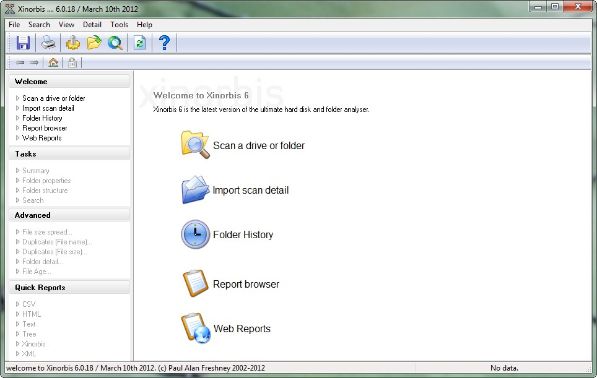Click the large Import scan detail folder icon
The image size is (597, 378).
click(x=195, y=189)
